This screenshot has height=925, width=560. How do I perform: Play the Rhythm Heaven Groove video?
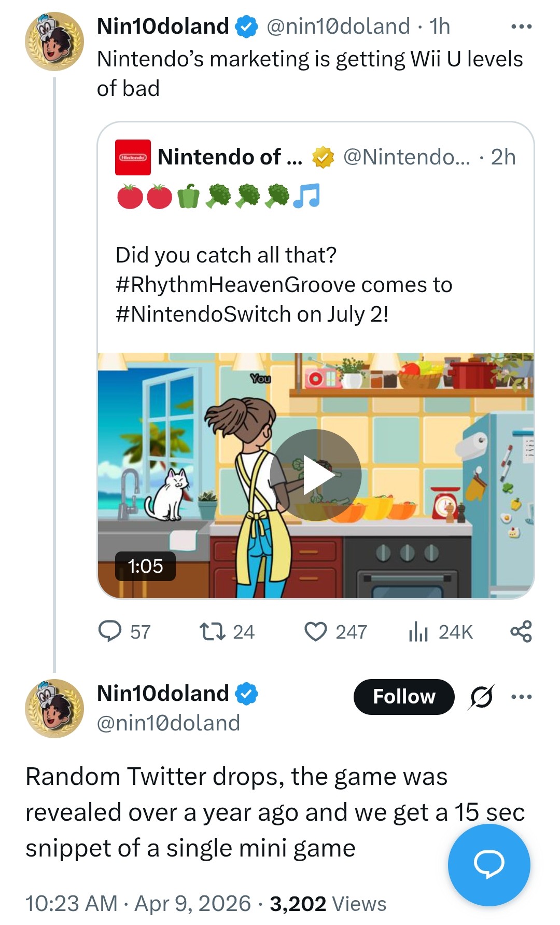point(315,475)
